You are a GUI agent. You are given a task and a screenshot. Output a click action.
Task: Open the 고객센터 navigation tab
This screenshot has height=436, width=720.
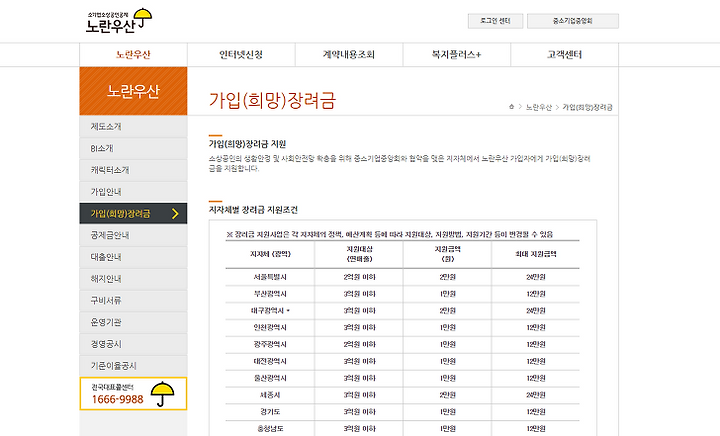tap(565, 55)
